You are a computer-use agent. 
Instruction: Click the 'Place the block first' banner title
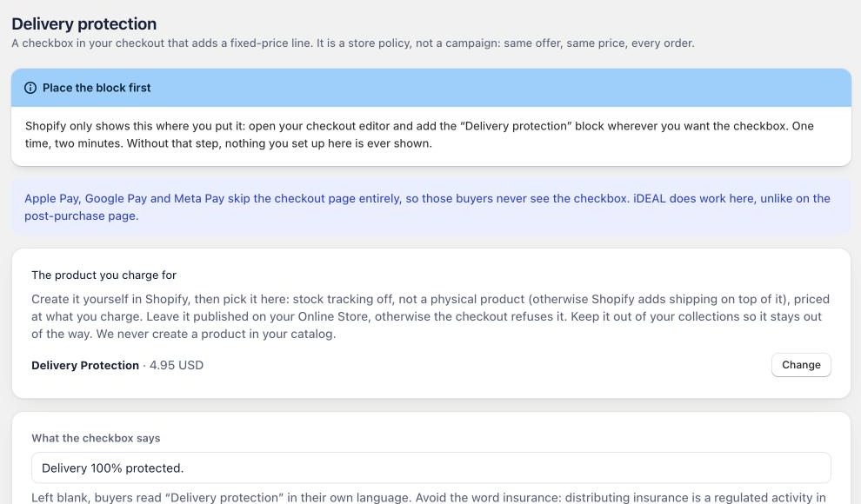pyautogui.click(x=97, y=88)
